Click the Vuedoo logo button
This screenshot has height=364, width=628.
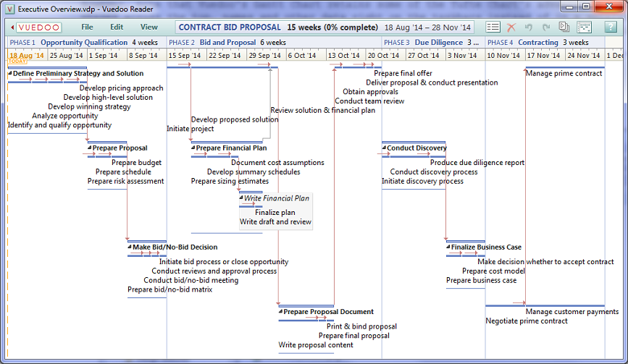pyautogui.click(x=39, y=27)
